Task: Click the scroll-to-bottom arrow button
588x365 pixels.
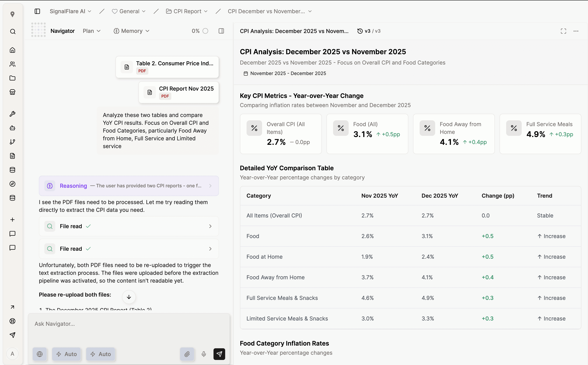Action: pos(129,297)
